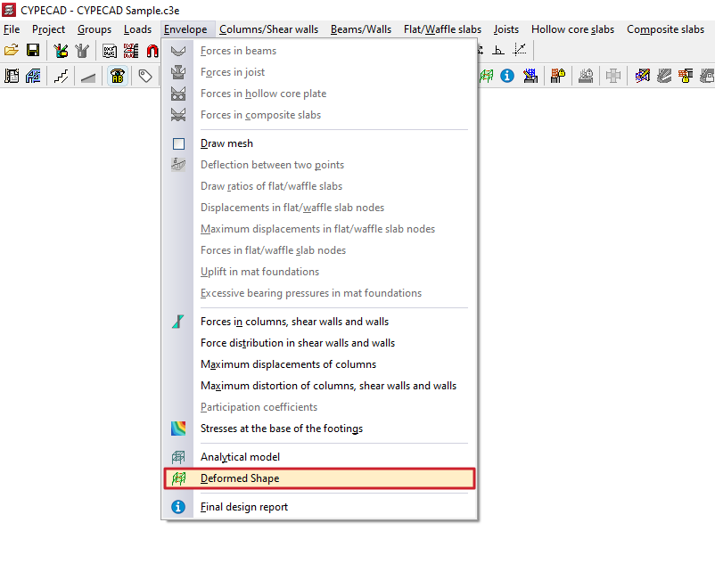715x588 pixels.
Task: Open the DXF/DWG templates icon
Action: point(110,51)
